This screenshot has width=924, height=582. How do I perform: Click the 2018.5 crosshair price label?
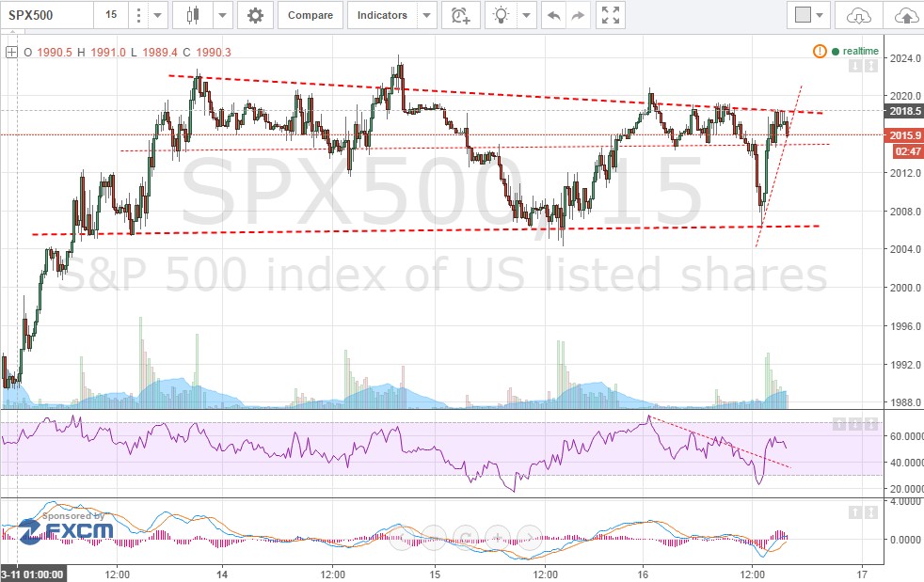(904, 111)
